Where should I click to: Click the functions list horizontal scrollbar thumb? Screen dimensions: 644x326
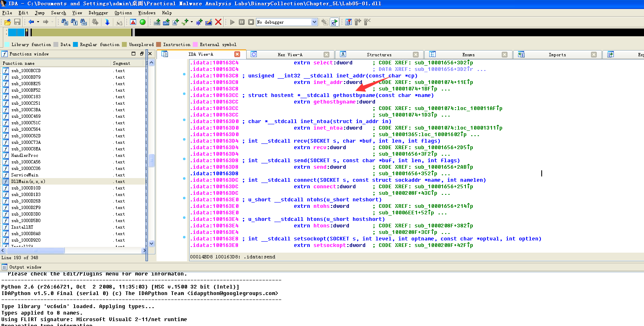35,251
